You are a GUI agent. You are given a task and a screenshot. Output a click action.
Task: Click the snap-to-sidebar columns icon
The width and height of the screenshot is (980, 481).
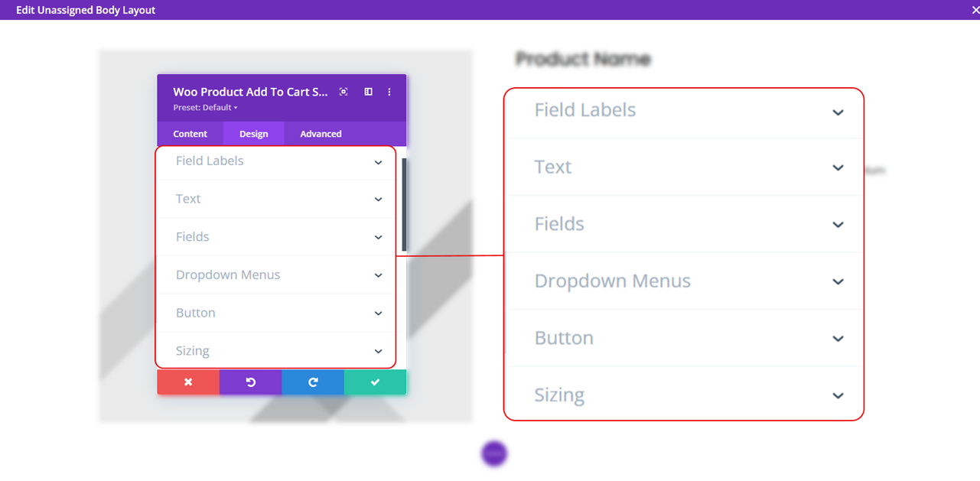(368, 92)
